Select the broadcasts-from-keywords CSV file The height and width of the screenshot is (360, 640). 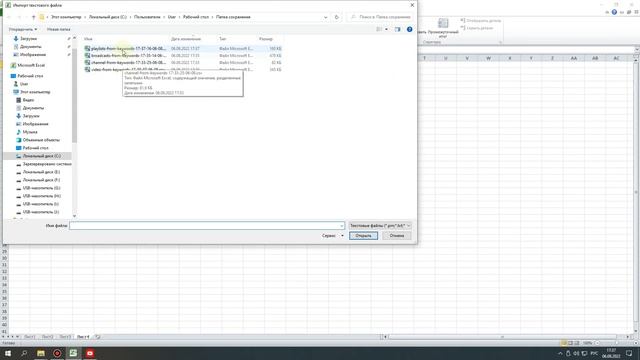[x=183, y=56]
